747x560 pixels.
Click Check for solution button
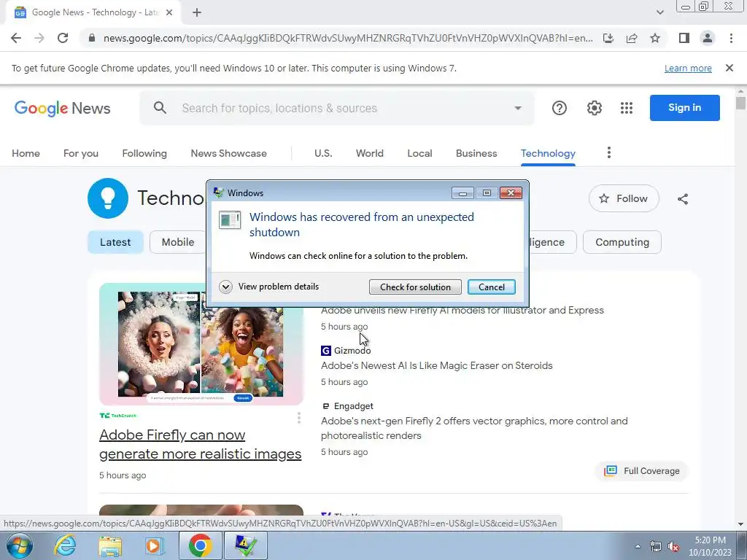[415, 287]
